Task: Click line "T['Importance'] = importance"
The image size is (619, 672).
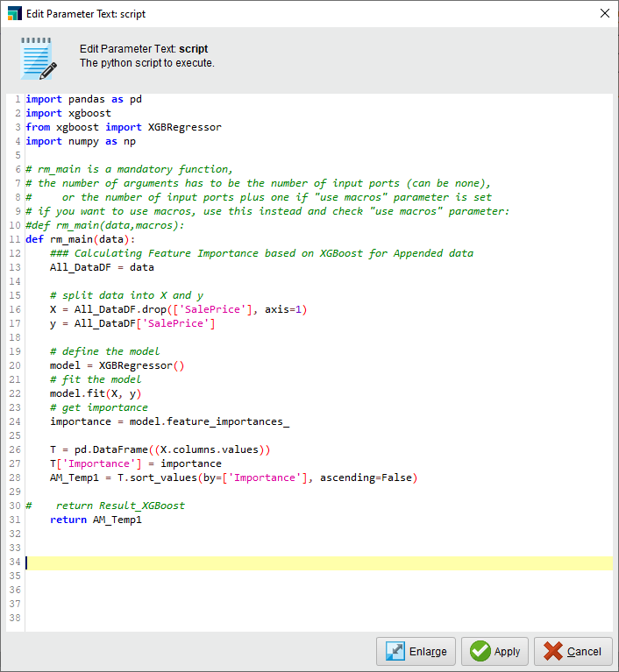Action: [136, 463]
